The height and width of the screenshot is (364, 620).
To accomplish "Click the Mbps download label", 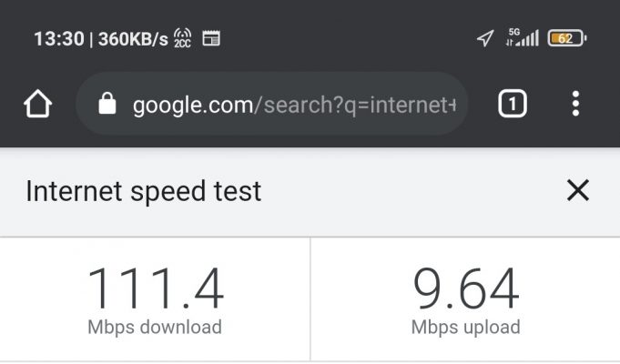I will click(x=155, y=328).
